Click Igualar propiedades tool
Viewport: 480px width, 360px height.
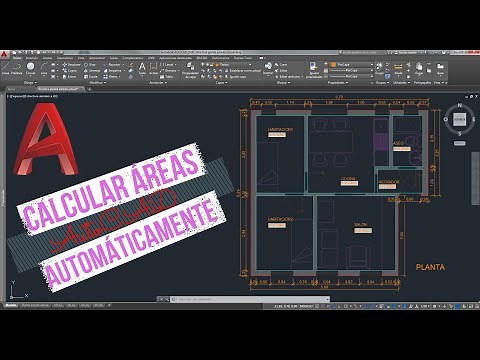point(314,70)
